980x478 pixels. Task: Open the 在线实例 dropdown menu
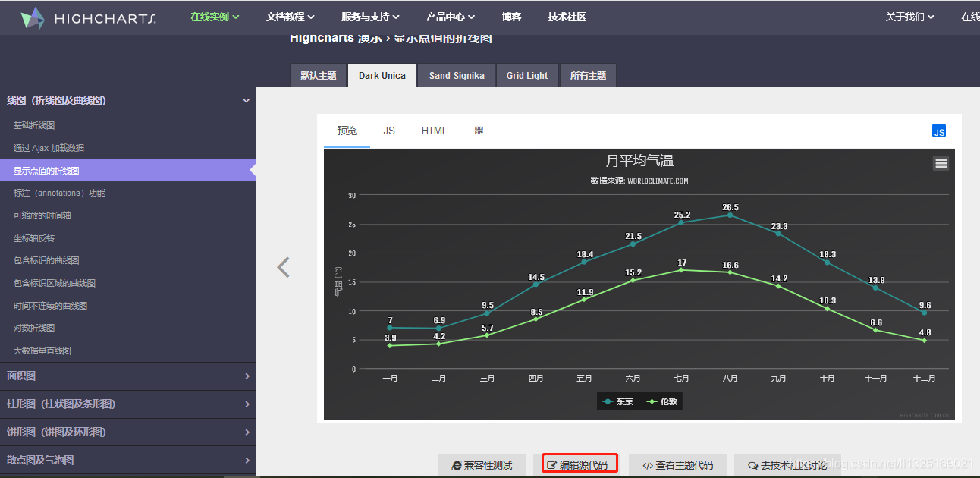214,16
